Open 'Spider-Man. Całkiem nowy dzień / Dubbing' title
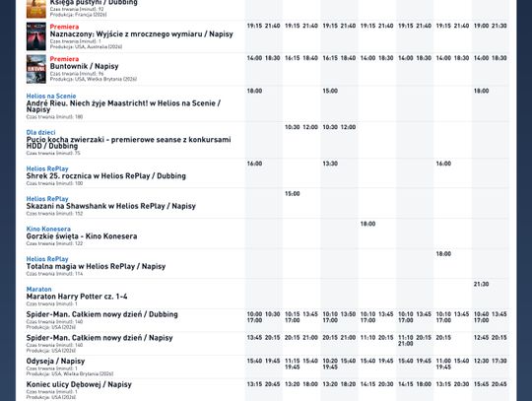The width and height of the screenshot is (532, 401). tap(102, 314)
